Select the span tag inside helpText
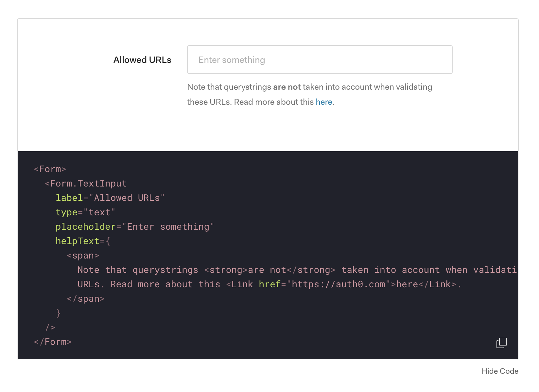 (83, 255)
